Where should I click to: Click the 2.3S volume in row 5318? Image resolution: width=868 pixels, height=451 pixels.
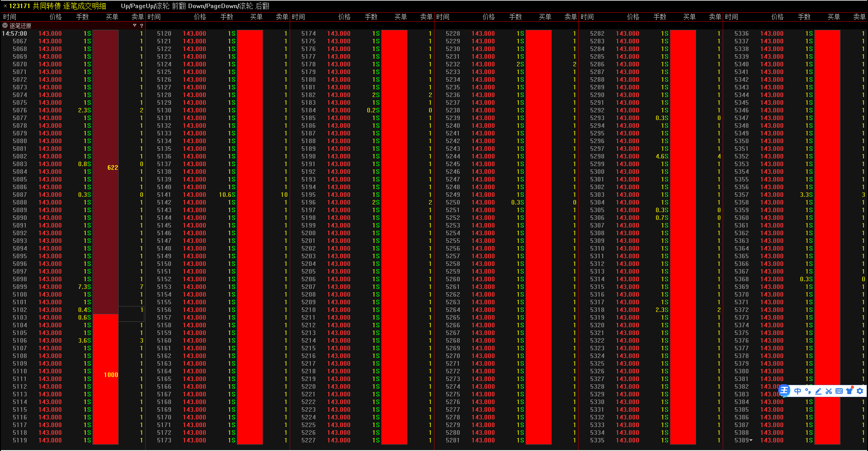[x=662, y=310]
